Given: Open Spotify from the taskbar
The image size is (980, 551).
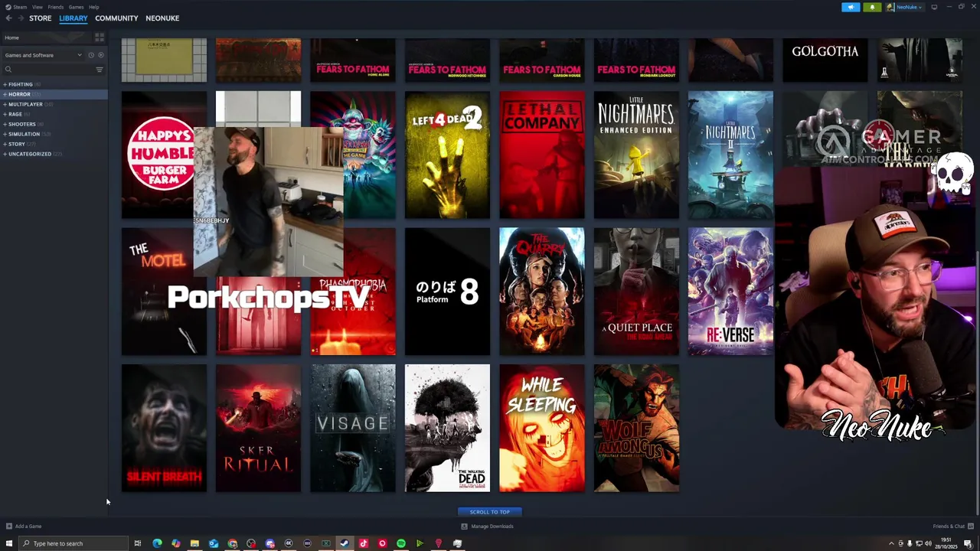Looking at the screenshot, I should coord(401,543).
